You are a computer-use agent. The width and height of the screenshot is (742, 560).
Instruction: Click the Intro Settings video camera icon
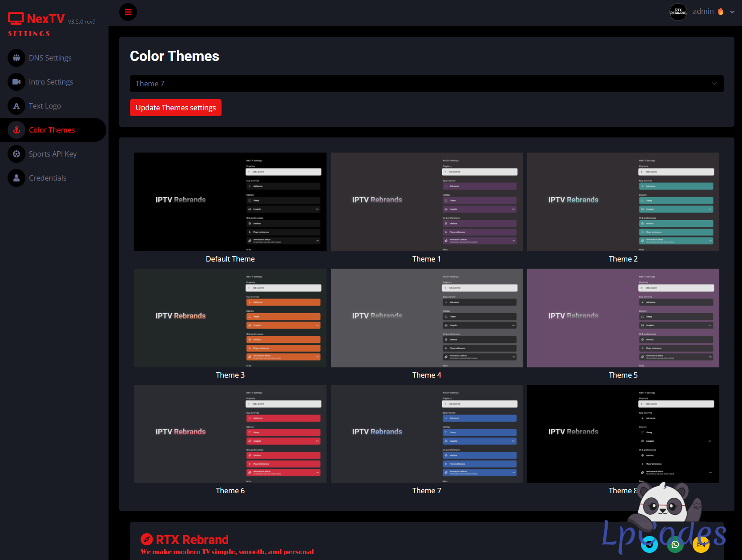[x=16, y=82]
